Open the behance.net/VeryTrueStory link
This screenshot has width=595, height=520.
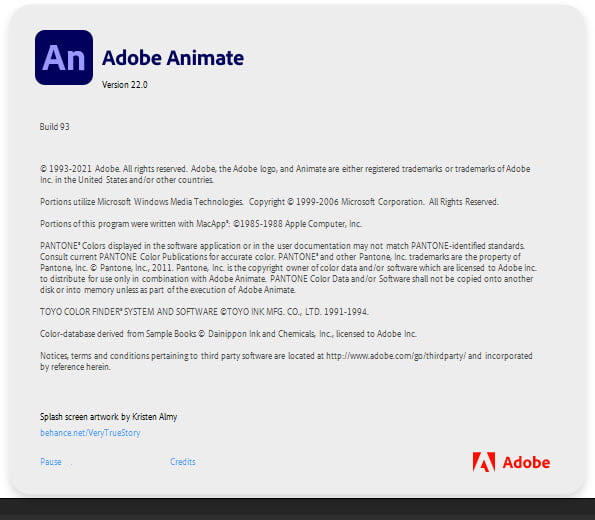point(90,433)
